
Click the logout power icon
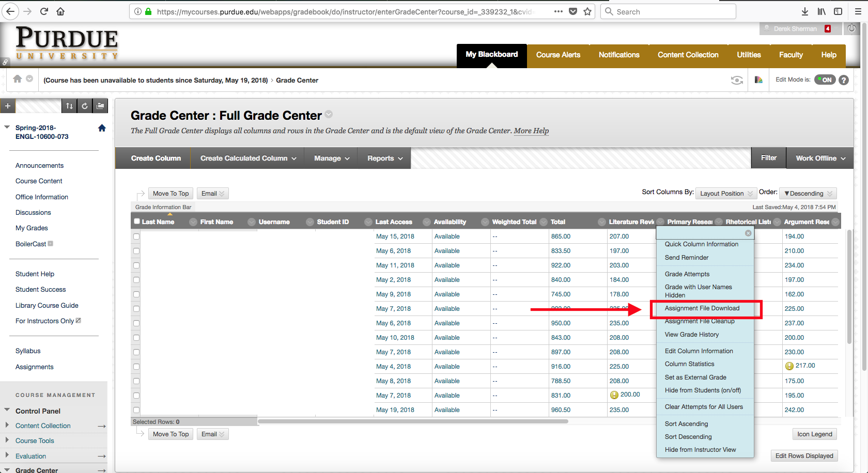tap(851, 28)
